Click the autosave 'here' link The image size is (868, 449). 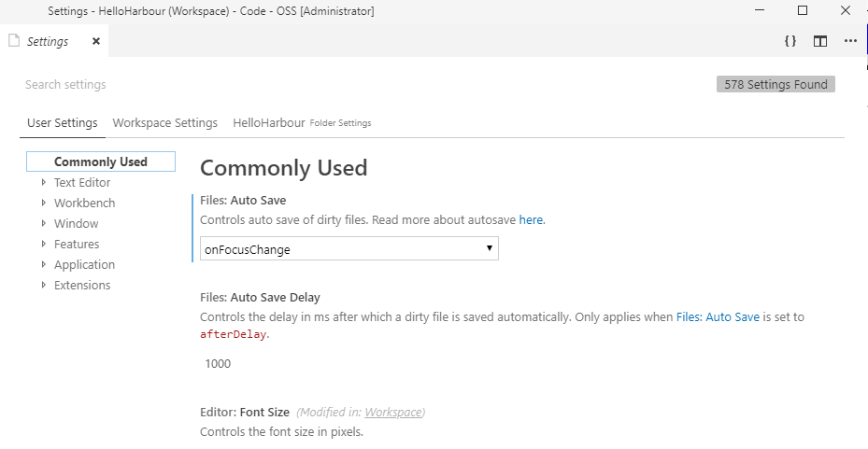tap(531, 220)
